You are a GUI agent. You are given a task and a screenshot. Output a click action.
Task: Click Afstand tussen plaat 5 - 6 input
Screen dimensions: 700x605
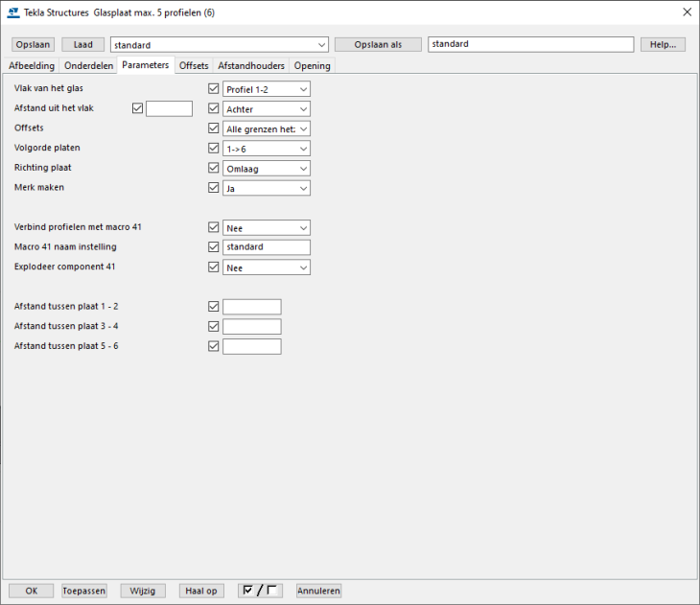click(252, 346)
